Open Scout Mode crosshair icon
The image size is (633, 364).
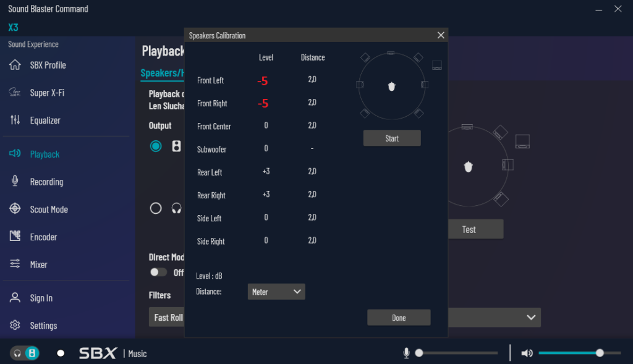(x=15, y=209)
